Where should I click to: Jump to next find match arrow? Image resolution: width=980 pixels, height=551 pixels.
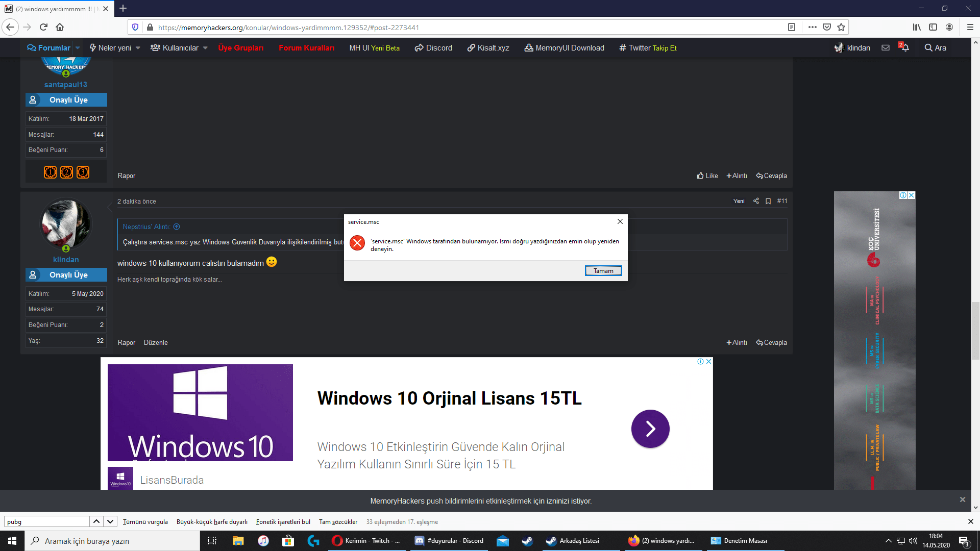[110, 521]
